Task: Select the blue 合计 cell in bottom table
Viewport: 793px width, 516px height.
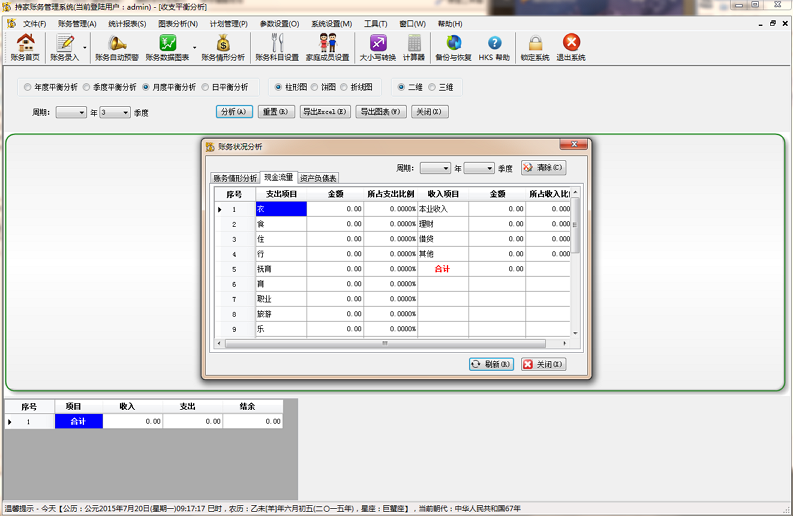Action: [x=79, y=421]
